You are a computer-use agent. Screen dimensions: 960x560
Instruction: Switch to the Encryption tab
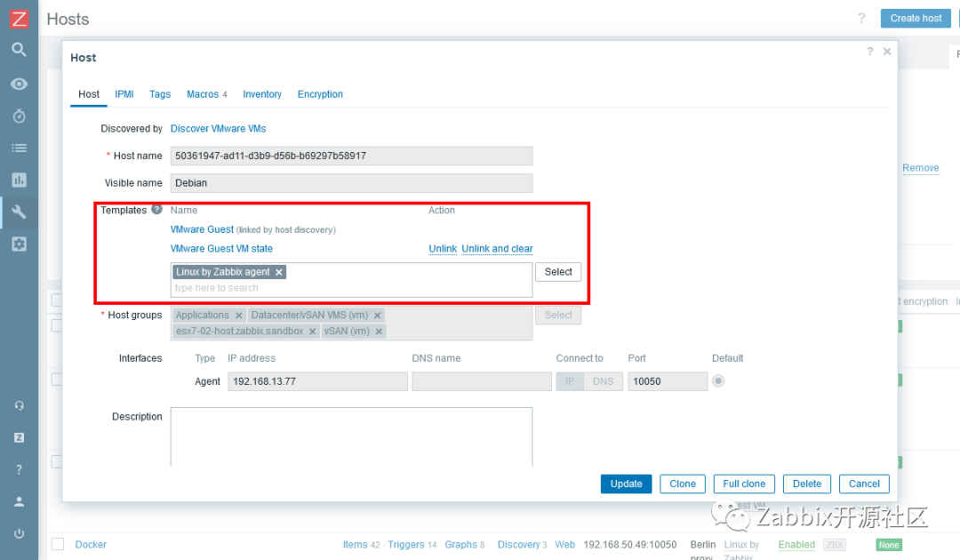point(320,94)
